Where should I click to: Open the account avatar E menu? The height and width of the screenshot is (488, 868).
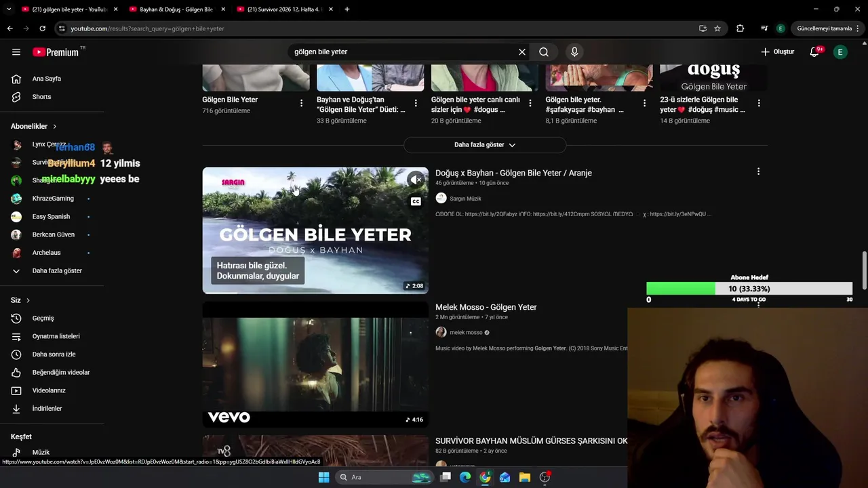840,52
